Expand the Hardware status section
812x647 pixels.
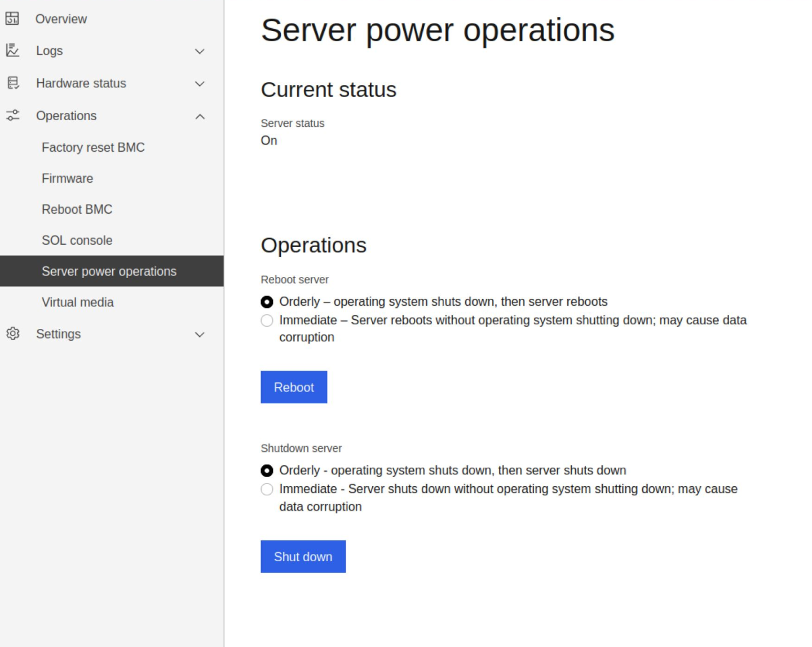(199, 83)
